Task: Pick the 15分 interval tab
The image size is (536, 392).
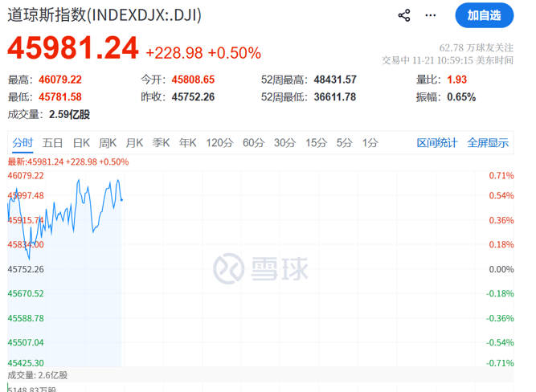Action: (316, 143)
